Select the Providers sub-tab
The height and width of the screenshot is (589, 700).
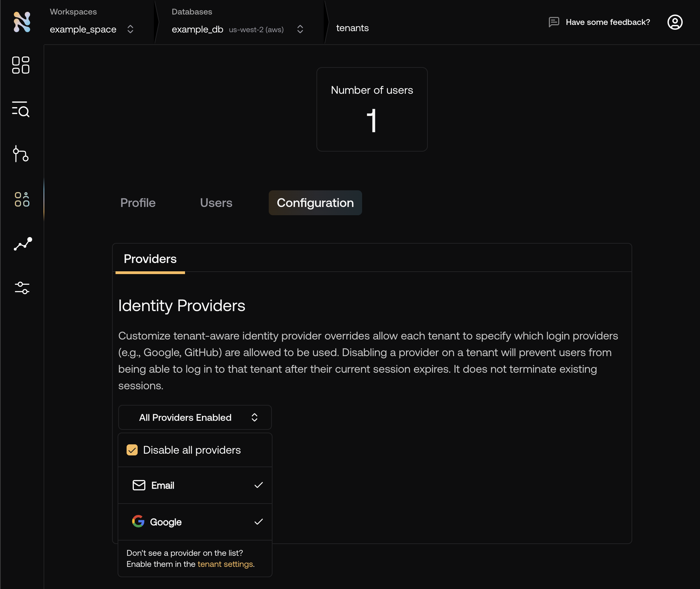coord(150,259)
